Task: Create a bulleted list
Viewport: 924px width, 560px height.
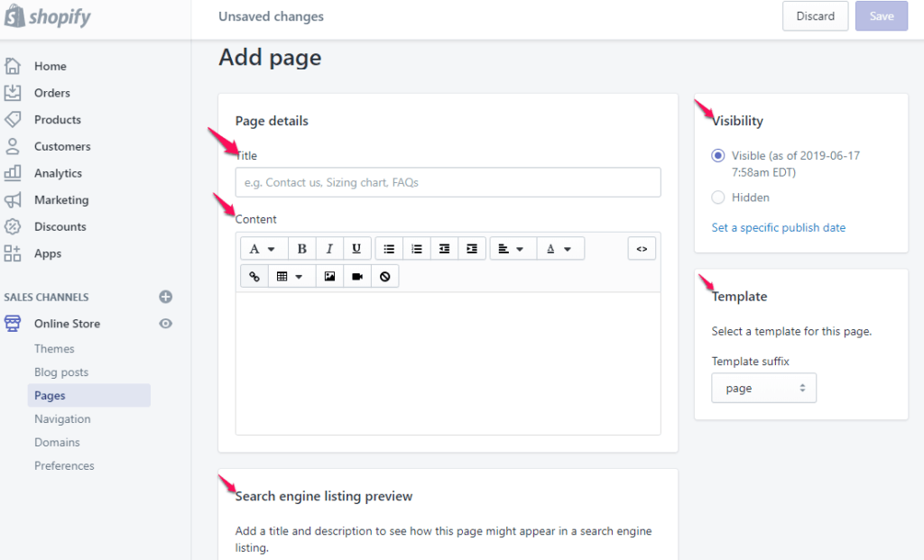Action: tap(389, 249)
